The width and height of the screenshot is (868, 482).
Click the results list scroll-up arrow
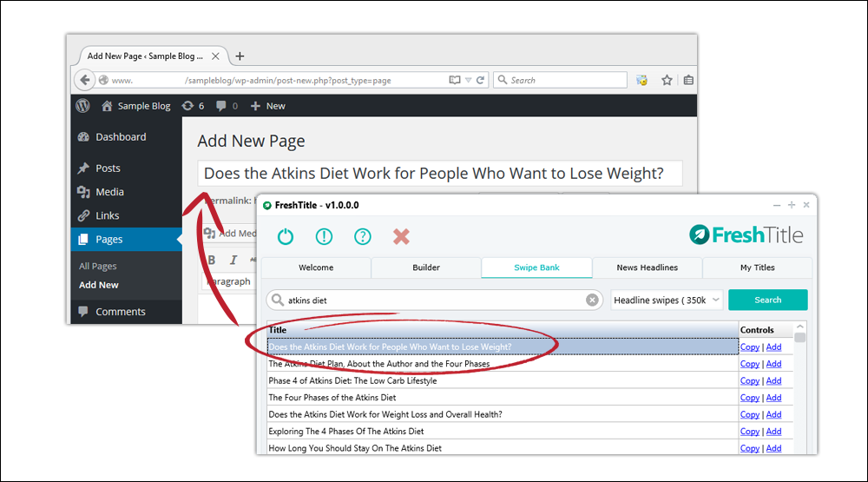pyautogui.click(x=800, y=327)
